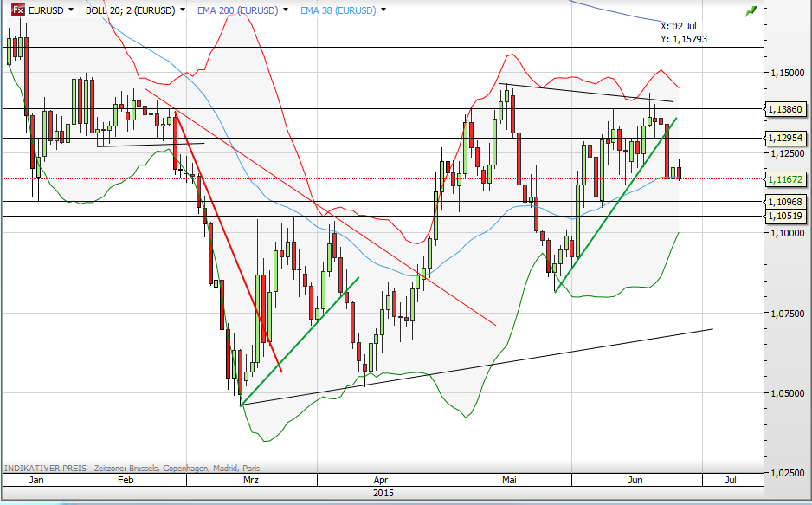The height and width of the screenshot is (505, 812).
Task: Select the EMA 38 (EURUSD) label
Action: tap(338, 10)
